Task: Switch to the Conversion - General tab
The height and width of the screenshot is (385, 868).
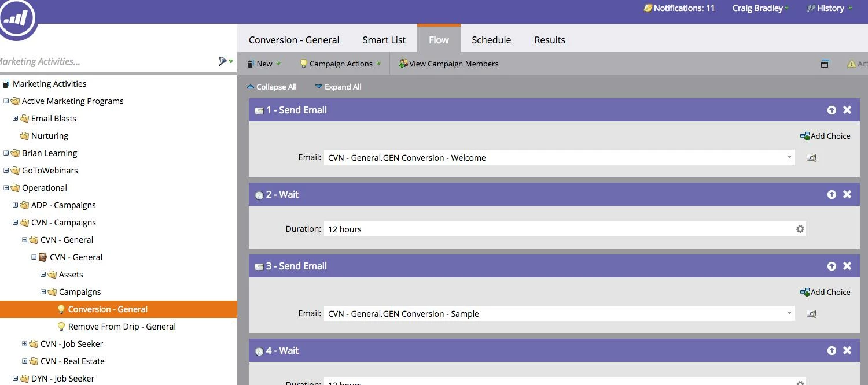Action: click(x=294, y=40)
